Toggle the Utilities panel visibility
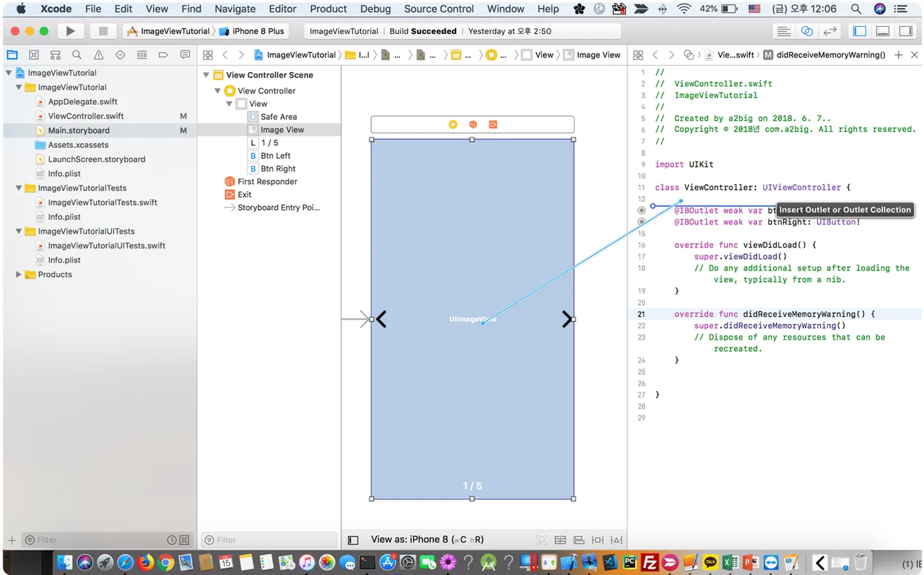Image resolution: width=924 pixels, height=575 pixels. click(905, 31)
